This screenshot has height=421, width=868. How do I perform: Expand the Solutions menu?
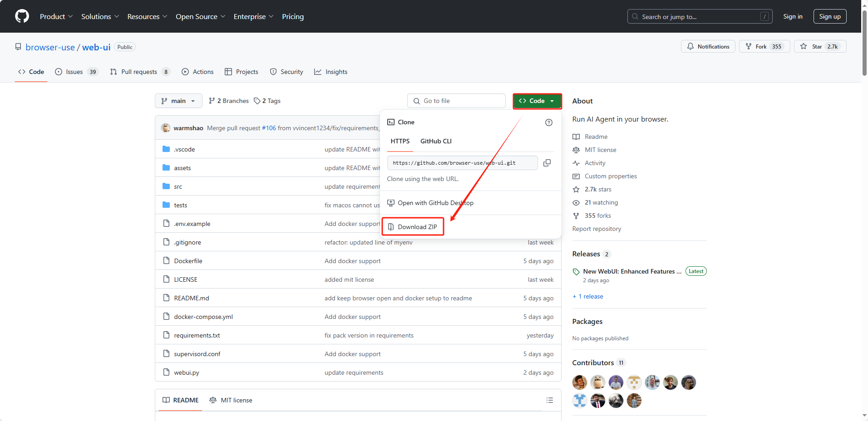click(x=100, y=16)
